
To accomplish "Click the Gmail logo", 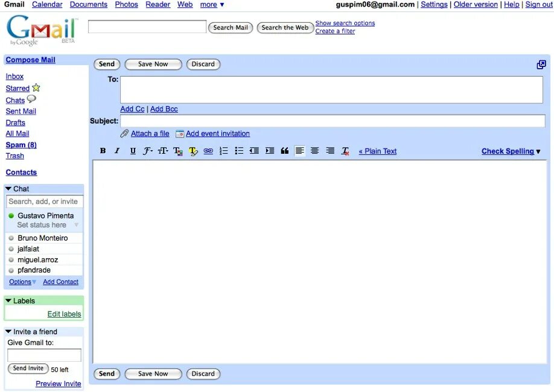I will click(x=42, y=30).
